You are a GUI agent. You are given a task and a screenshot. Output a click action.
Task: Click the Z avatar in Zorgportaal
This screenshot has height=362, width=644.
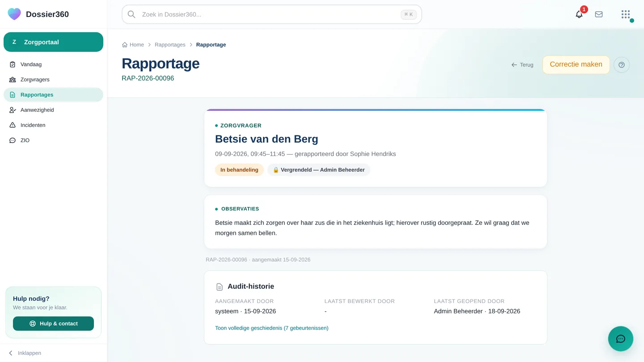pyautogui.click(x=14, y=42)
